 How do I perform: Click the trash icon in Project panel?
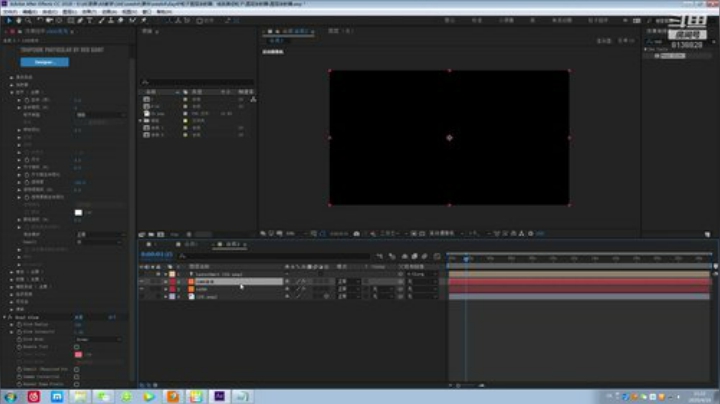pos(189,234)
